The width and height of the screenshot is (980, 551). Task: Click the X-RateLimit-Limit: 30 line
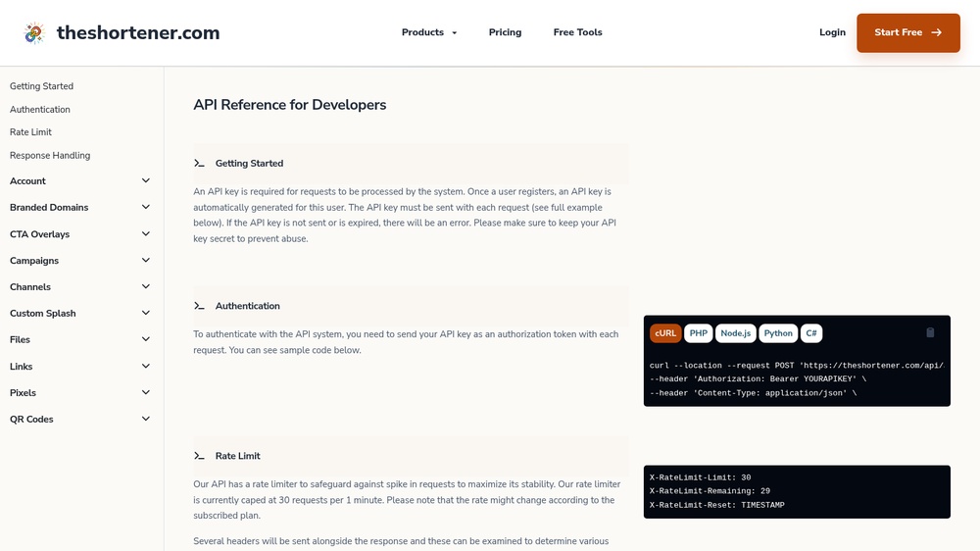700,477
